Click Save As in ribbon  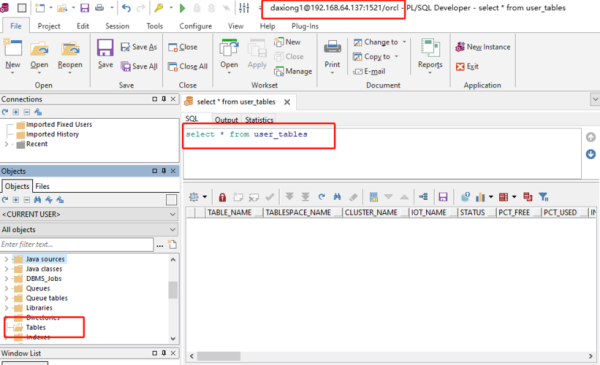click(139, 47)
